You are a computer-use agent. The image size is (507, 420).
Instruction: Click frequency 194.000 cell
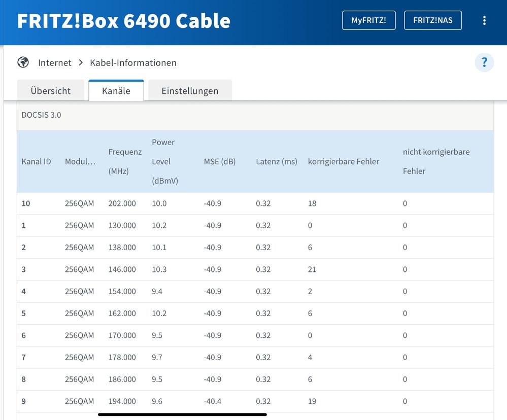coord(122,401)
